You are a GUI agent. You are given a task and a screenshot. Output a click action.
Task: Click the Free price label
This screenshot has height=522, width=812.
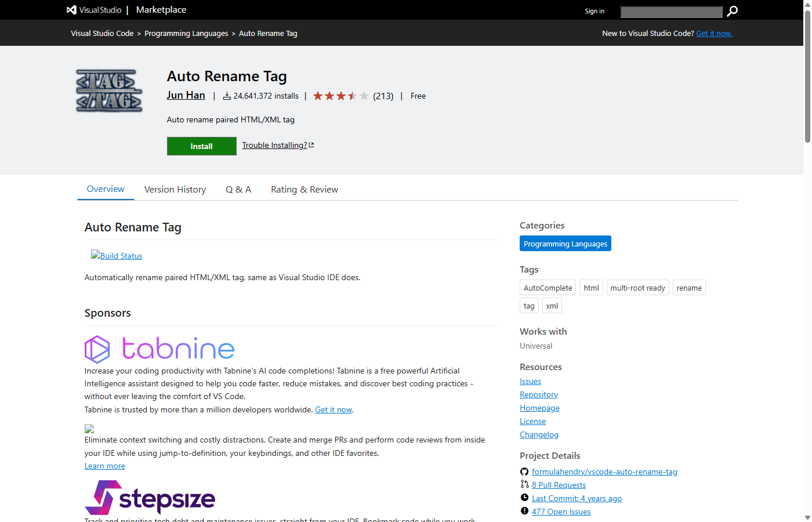point(418,96)
